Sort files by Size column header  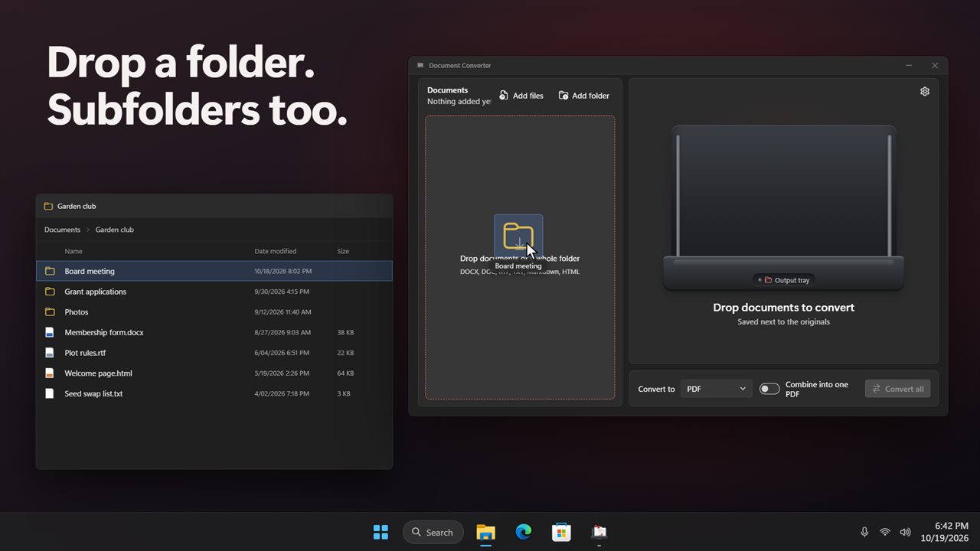(343, 251)
